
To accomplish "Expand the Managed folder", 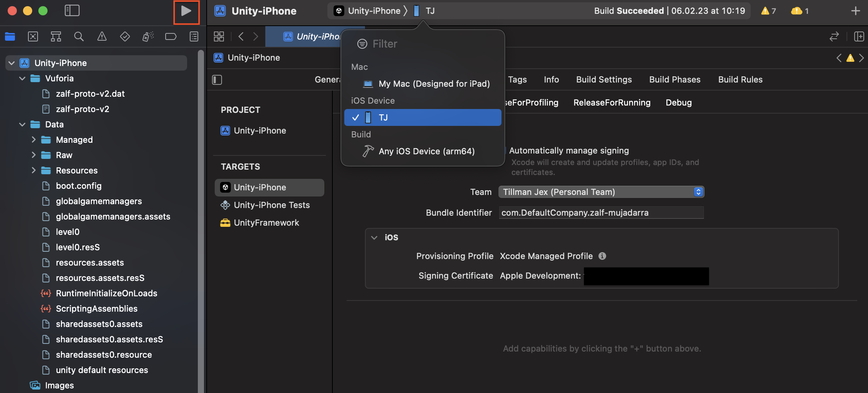I will point(34,140).
